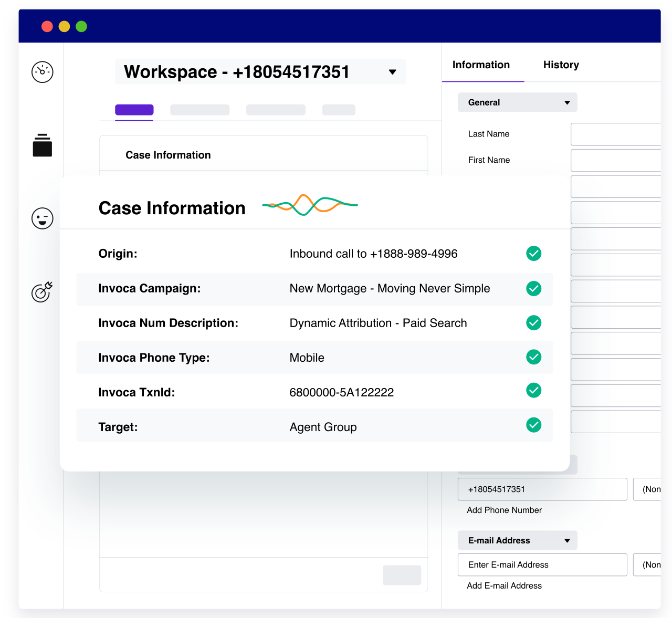Add Phone Number link
The image size is (672, 618).
click(505, 510)
